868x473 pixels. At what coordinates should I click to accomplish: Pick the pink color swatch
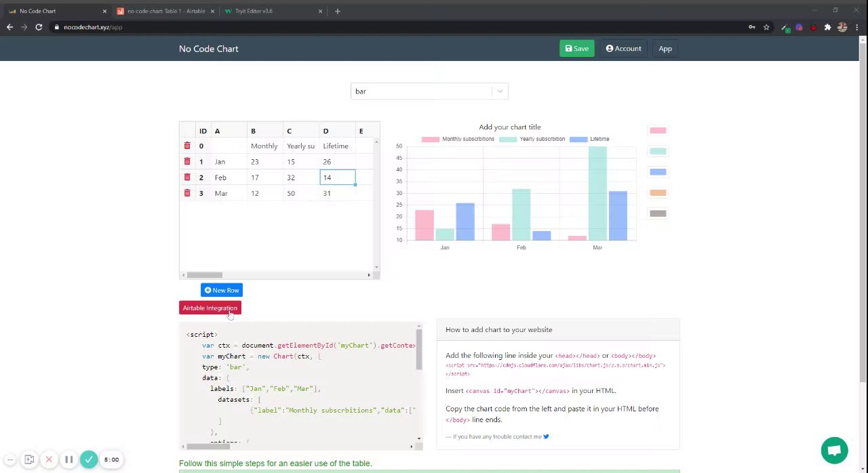pos(658,130)
